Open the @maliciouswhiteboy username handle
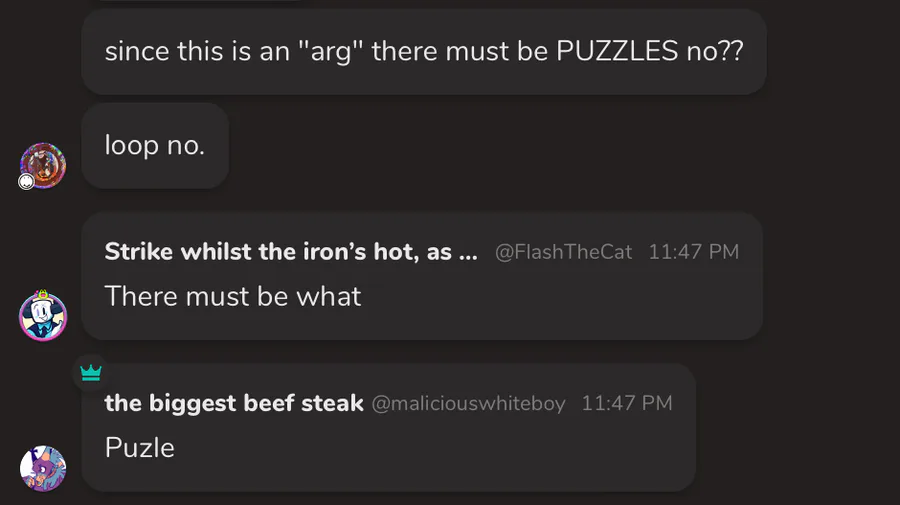 (x=468, y=403)
